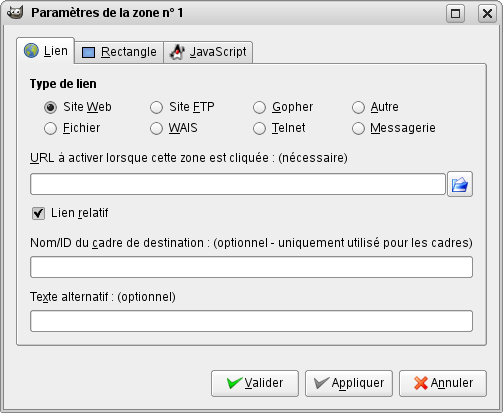Toggle the Lien relatif checkbox
Viewport: 503px width, 413px height.
[x=38, y=213]
